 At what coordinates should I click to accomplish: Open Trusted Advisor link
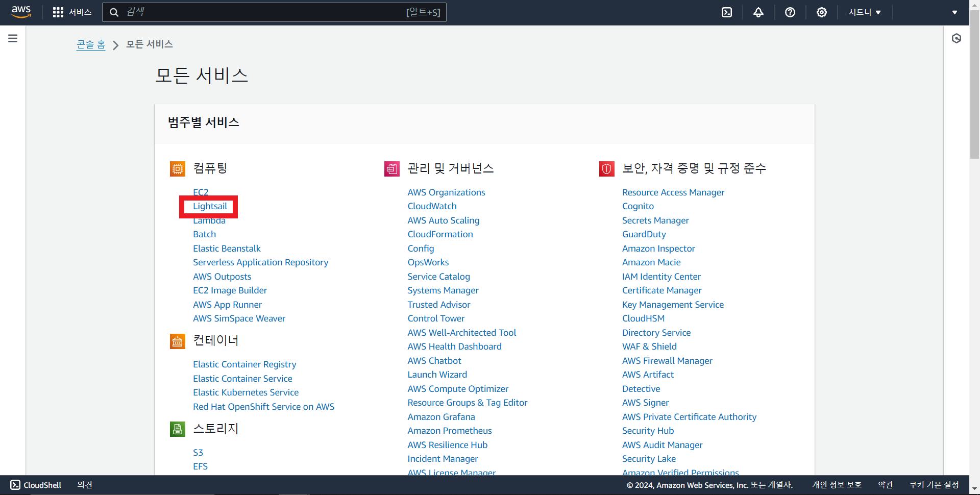pyautogui.click(x=438, y=305)
